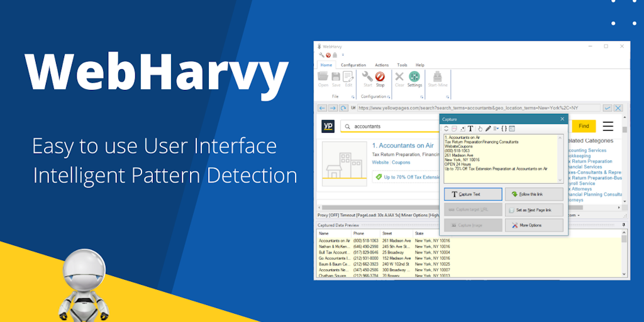Screen dimensions: 644x322
Task: Click the pencil icon in Capture toolbar
Action: click(x=488, y=128)
